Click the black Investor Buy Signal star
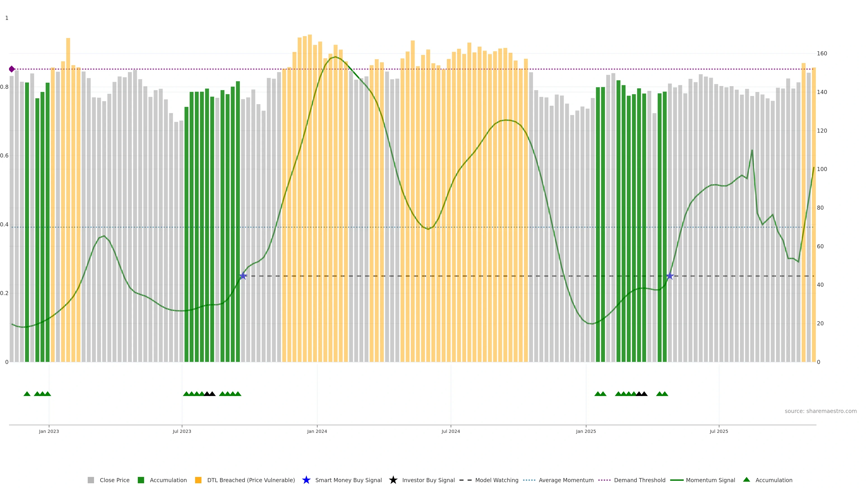This screenshot has width=868, height=488. (x=393, y=480)
